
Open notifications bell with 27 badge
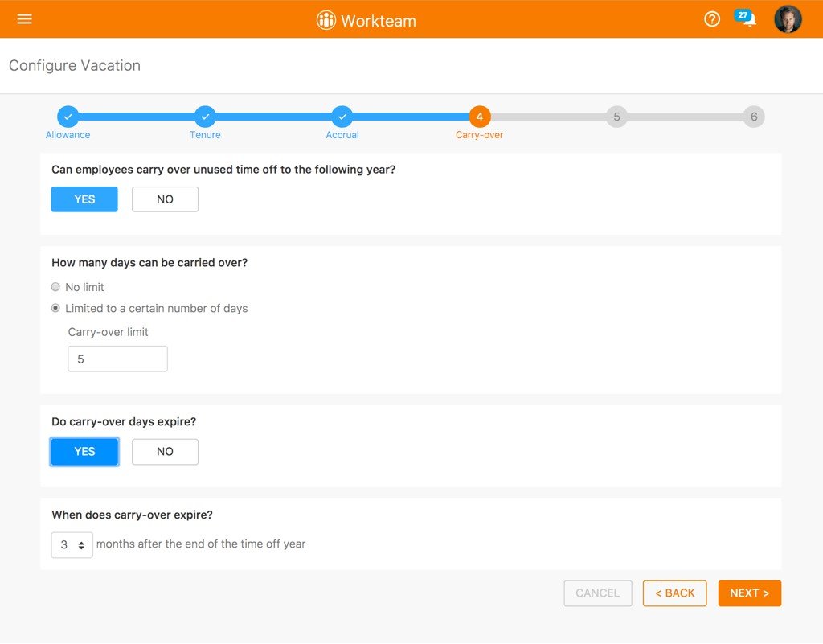pos(745,18)
